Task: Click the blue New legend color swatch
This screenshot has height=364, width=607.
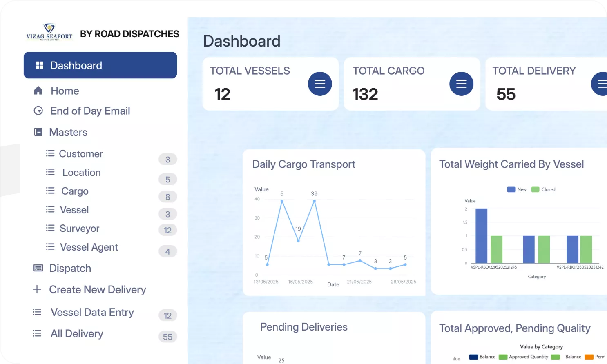Action: coord(511,189)
